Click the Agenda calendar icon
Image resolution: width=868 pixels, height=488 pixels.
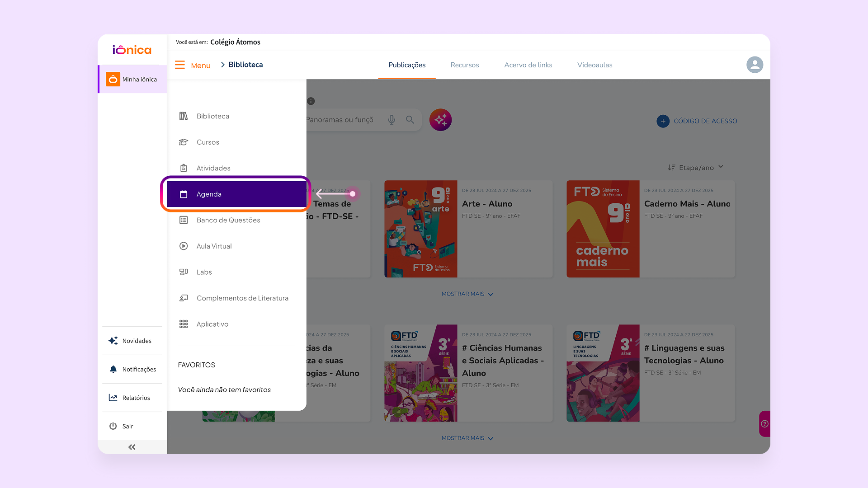coord(184,194)
